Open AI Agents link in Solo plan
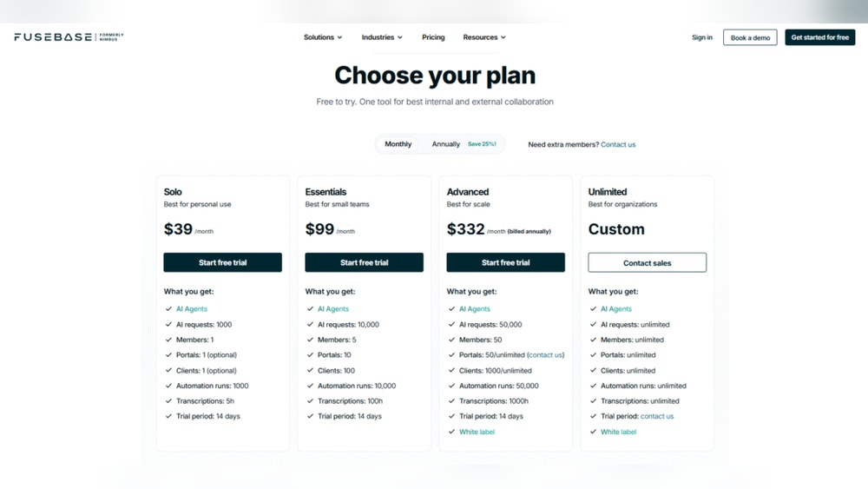The height and width of the screenshot is (489, 868). coord(192,309)
